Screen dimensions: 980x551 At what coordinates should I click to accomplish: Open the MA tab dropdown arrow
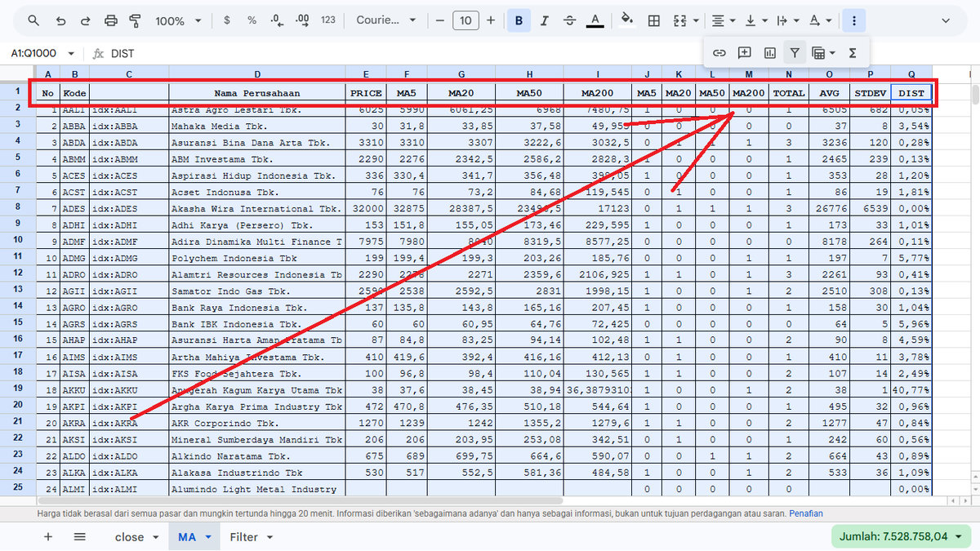pyautogui.click(x=208, y=537)
